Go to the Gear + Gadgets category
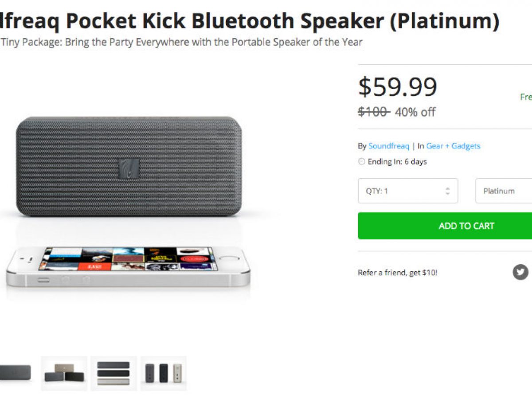 point(453,146)
